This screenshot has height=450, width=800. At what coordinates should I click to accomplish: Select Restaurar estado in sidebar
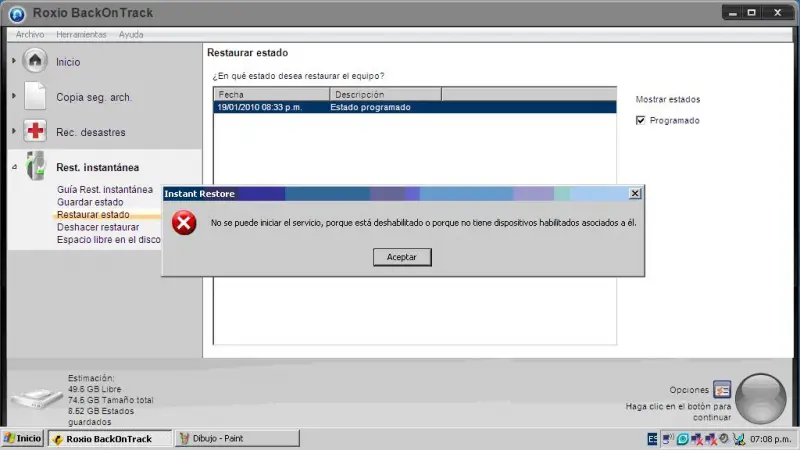tap(93, 214)
